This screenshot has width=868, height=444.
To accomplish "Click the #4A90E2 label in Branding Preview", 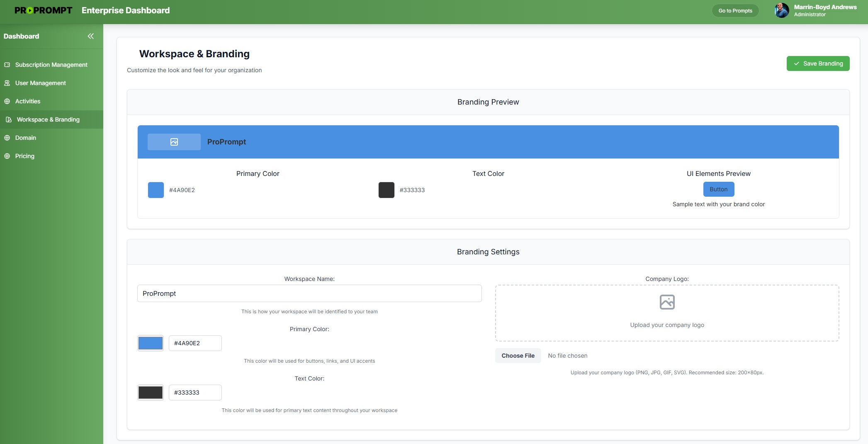I will coord(182,190).
